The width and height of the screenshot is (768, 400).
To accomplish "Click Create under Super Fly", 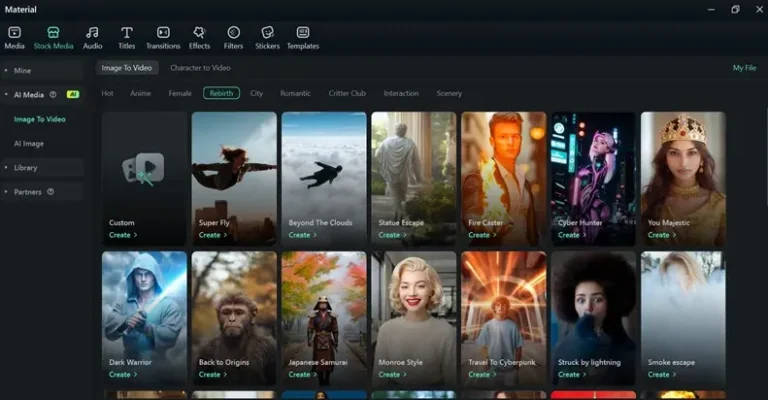I will 213,235.
